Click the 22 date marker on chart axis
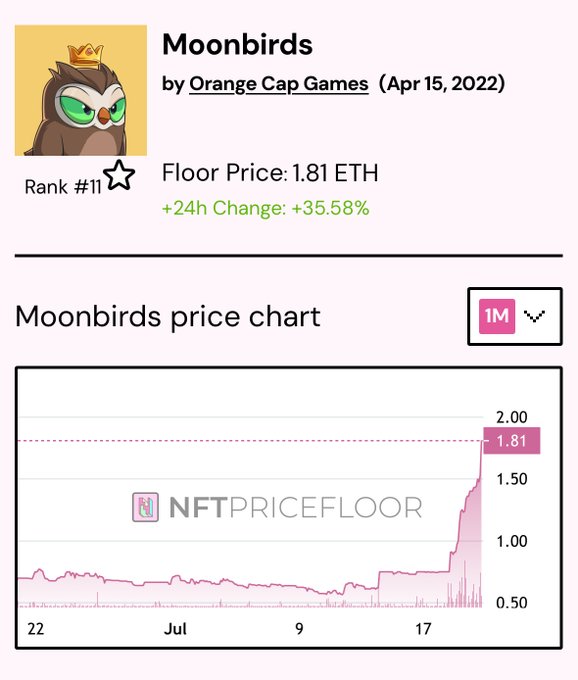Image resolution: width=578 pixels, height=680 pixels. pyautogui.click(x=36, y=628)
